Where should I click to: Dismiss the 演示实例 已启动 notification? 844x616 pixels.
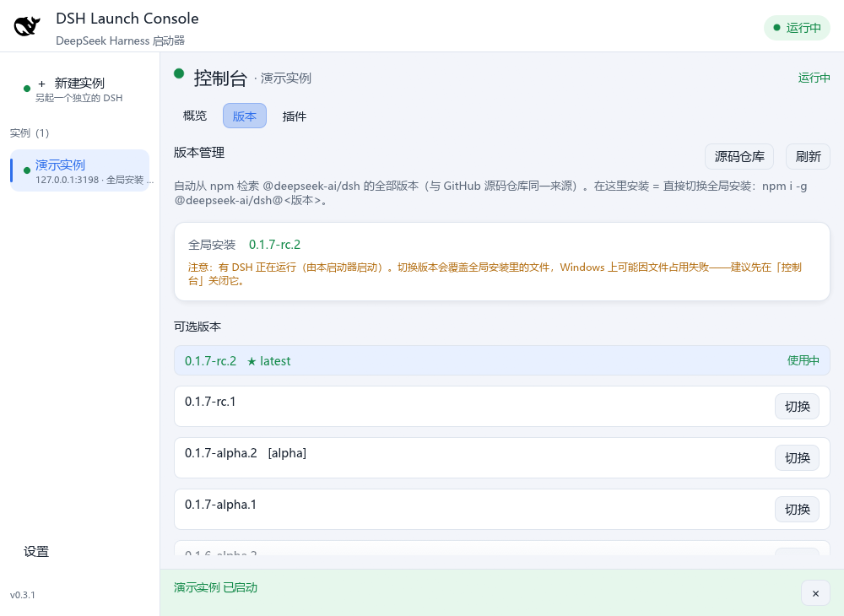(815, 593)
